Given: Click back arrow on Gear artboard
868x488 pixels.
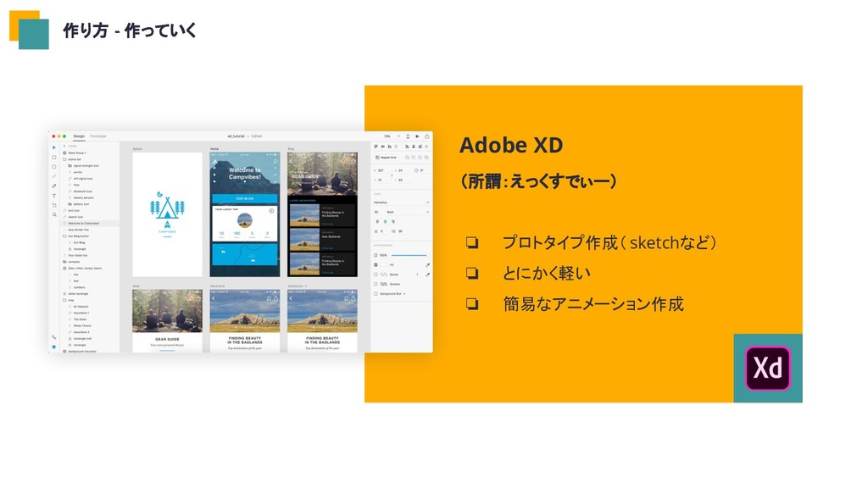Looking at the screenshot, I should 136,298.
